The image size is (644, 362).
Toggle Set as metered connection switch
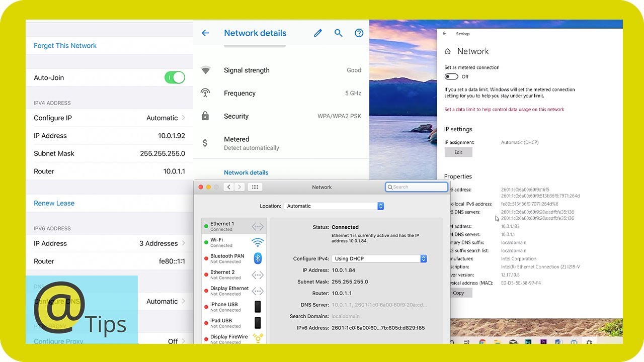(x=451, y=77)
